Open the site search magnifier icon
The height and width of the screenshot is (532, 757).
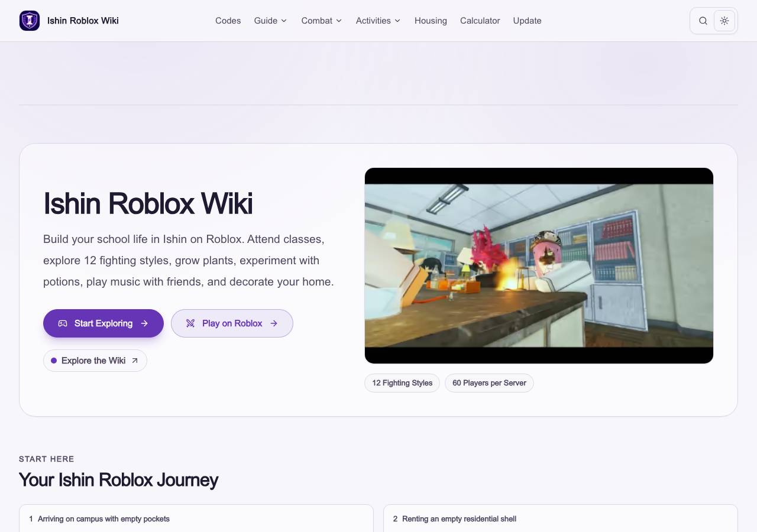coord(703,21)
